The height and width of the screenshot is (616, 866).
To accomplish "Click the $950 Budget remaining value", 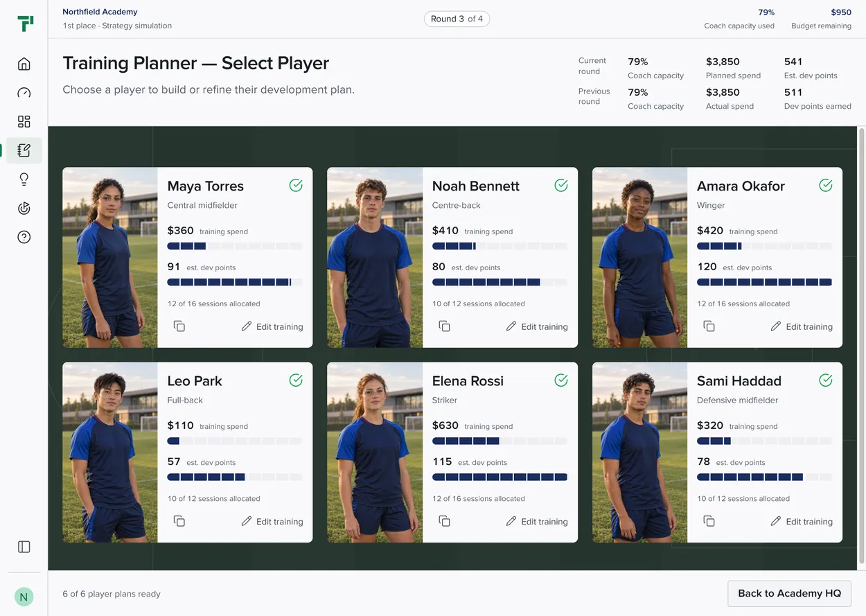I will pos(841,12).
